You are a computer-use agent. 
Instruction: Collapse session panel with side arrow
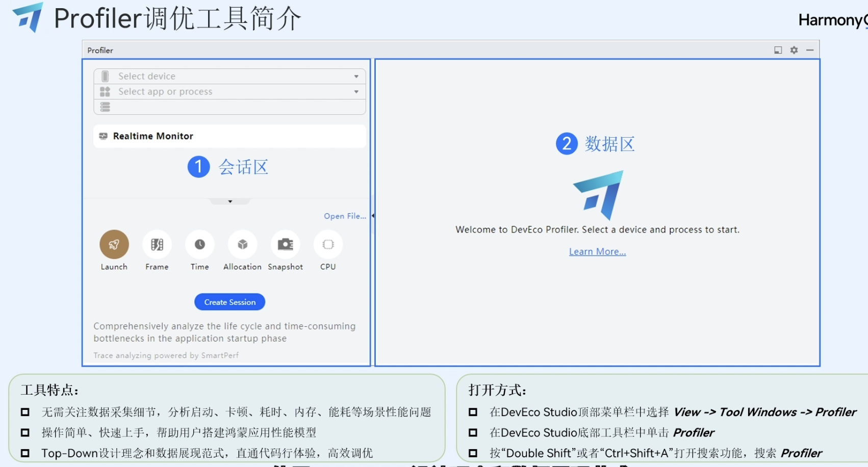373,216
